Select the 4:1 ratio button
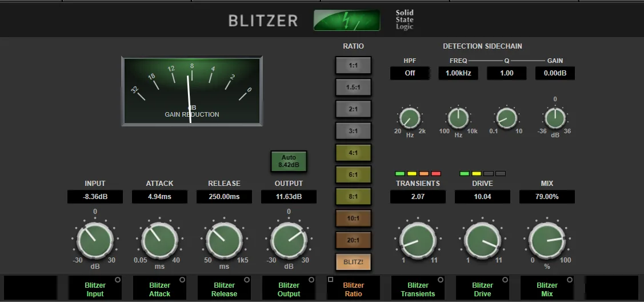The width and height of the screenshot is (644, 302). coord(353,153)
